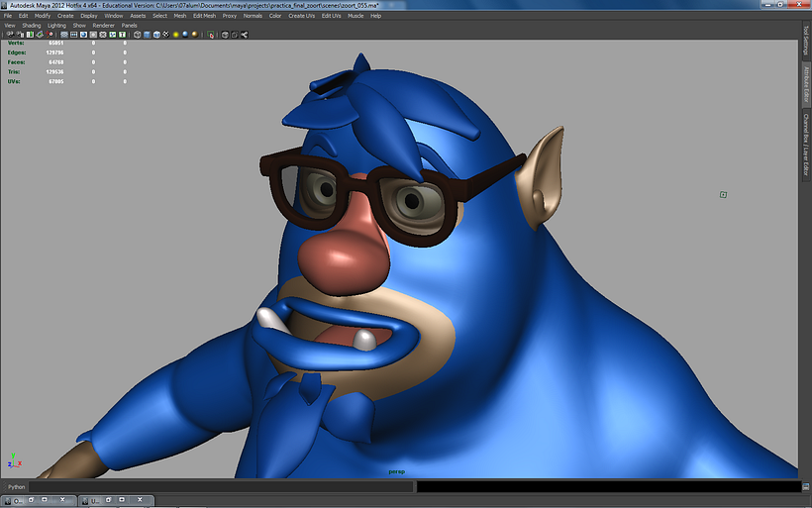Image resolution: width=812 pixels, height=508 pixels.
Task: Open the Assets menu
Action: pos(138,16)
